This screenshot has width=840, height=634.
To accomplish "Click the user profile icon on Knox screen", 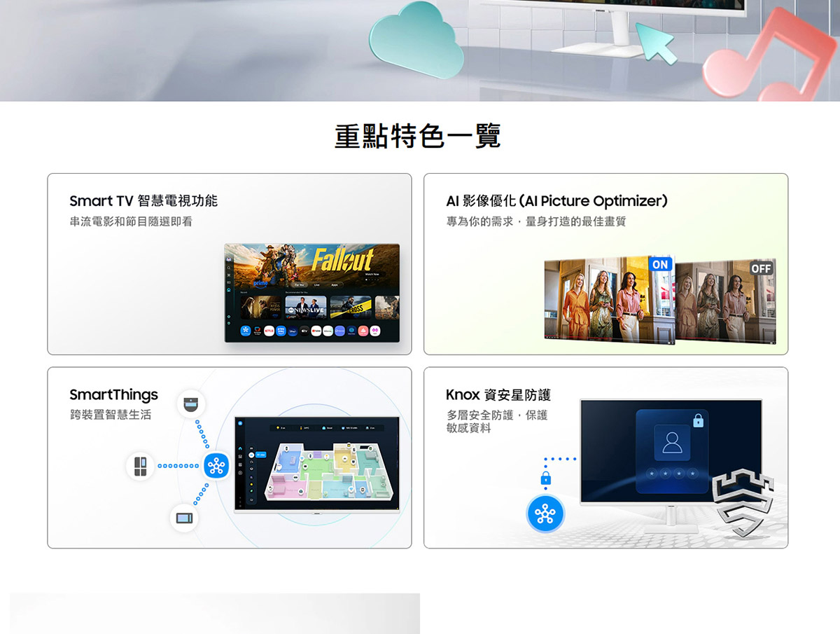I will tap(671, 441).
